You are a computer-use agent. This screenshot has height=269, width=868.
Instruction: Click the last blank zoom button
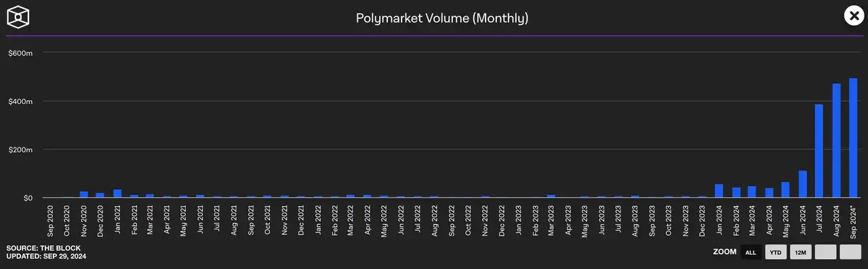point(850,252)
